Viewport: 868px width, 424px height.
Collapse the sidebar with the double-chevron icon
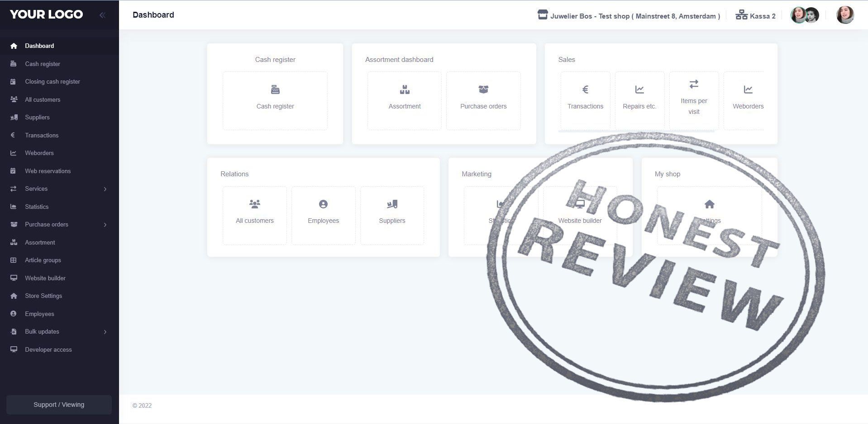click(102, 15)
